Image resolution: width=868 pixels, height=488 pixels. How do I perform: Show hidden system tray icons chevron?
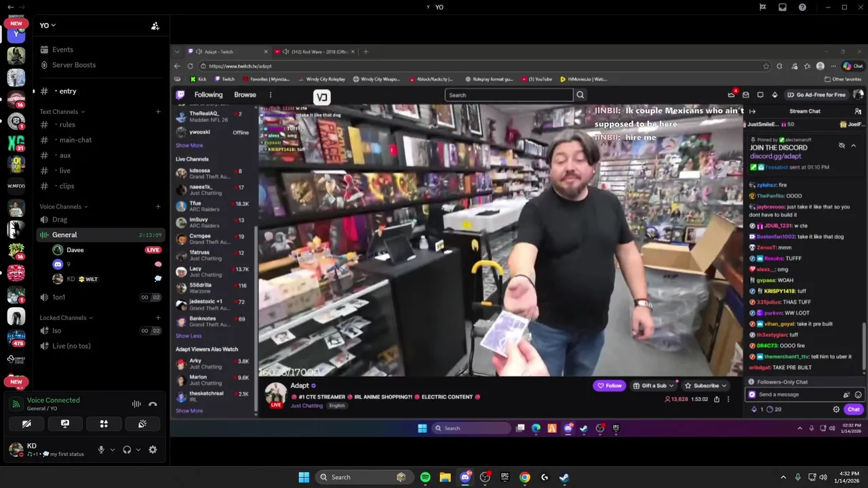[783, 477]
